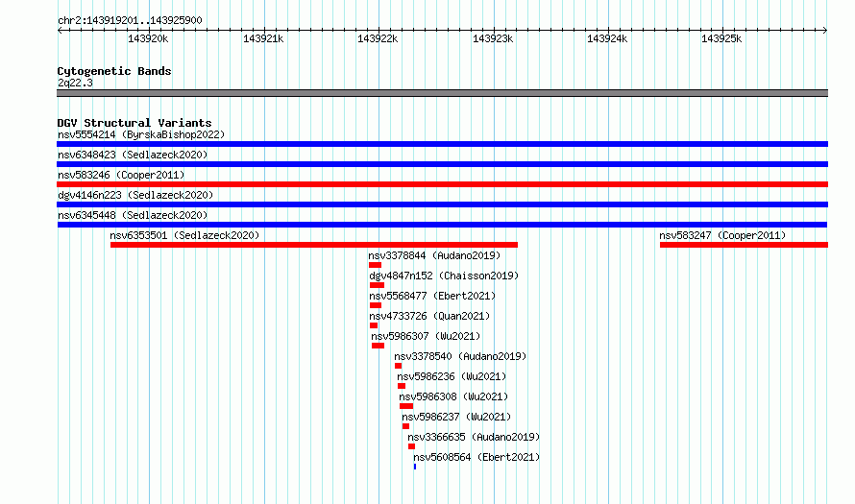Viewport: 855px width, 504px height.
Task: Select the nsv5554214 blue variant bar
Action: [x=442, y=144]
